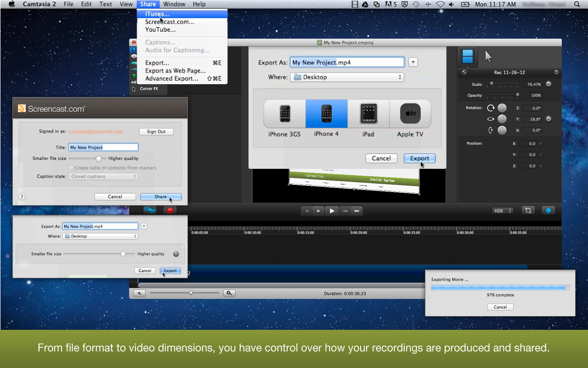Check Create table of contents from markers
This screenshot has height=368, width=588.
71,168
